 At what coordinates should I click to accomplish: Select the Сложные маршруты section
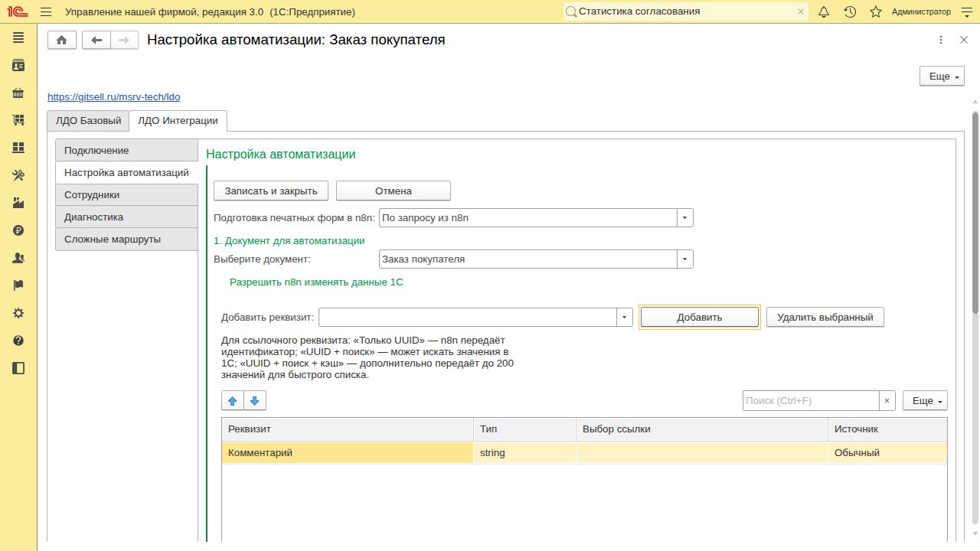(x=126, y=239)
